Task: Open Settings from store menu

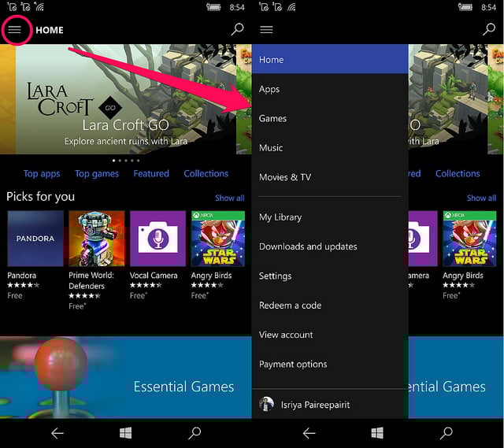Action: click(x=330, y=276)
